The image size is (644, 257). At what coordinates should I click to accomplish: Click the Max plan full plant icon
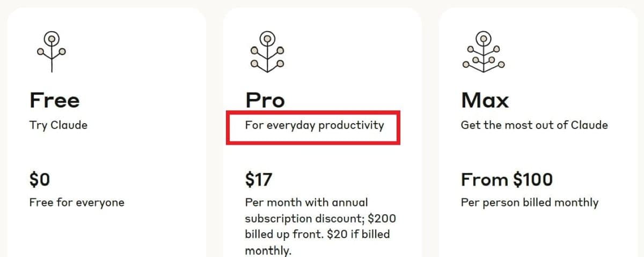[484, 52]
